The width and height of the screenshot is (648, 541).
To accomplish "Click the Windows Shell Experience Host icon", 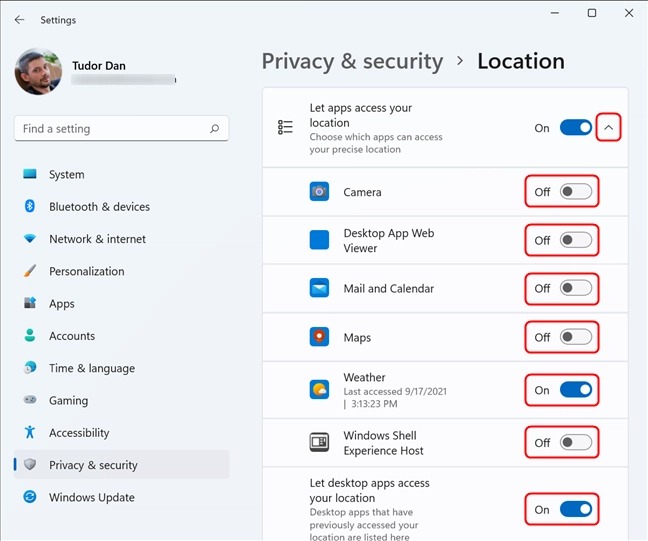I will [x=319, y=442].
